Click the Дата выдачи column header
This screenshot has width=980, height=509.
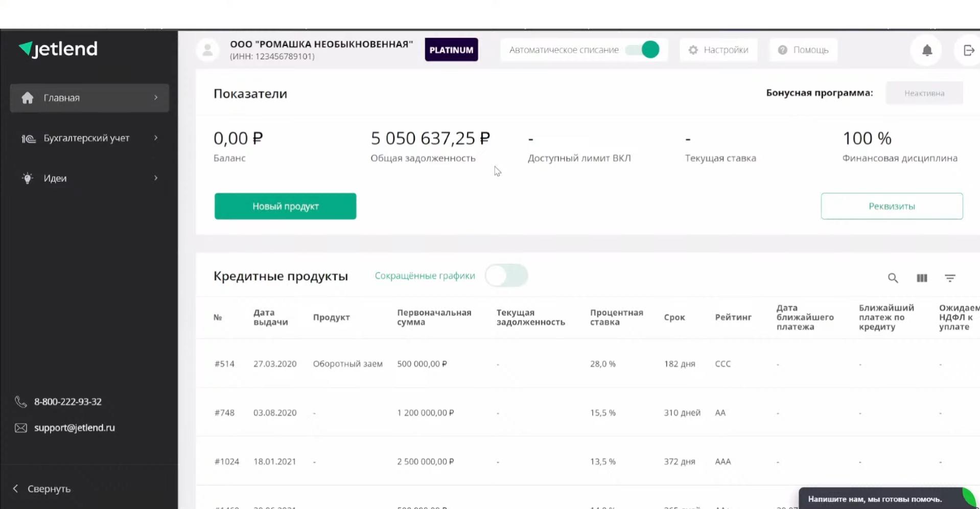click(271, 317)
